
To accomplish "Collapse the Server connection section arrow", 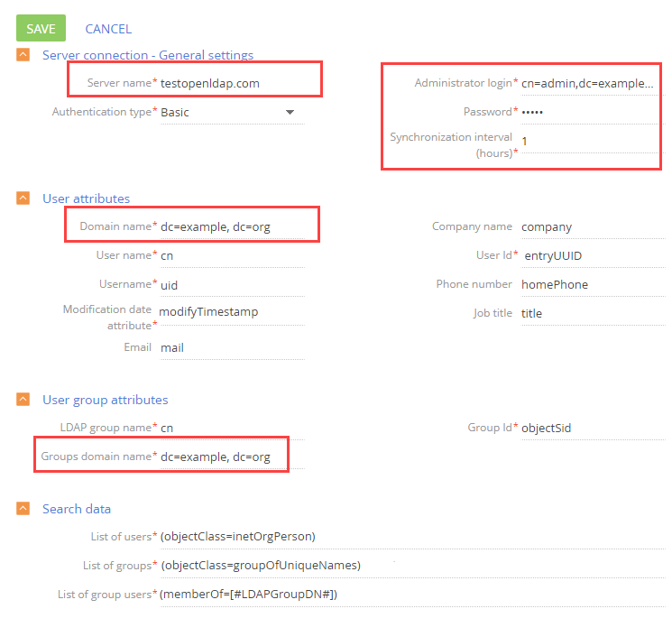I will coord(23,54).
